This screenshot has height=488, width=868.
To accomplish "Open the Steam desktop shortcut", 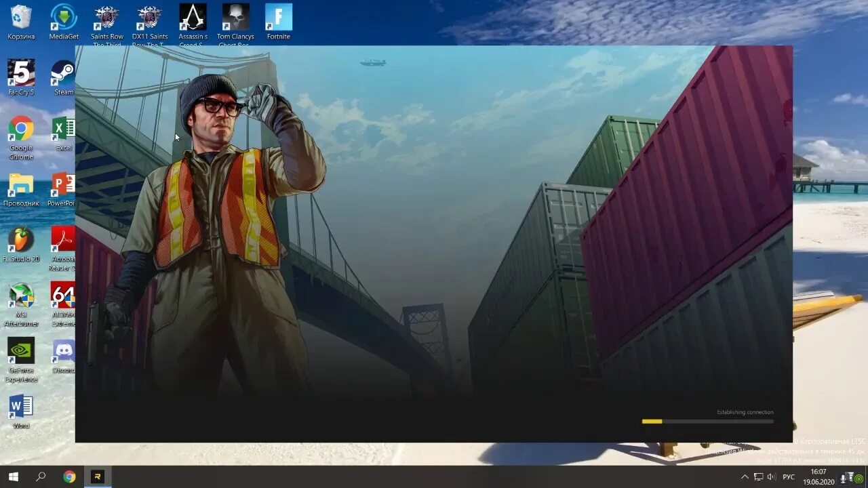I will 63,78.
